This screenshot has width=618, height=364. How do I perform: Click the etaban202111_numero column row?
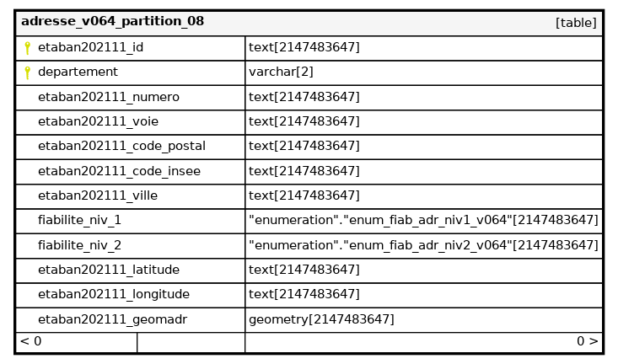[x=108, y=97]
